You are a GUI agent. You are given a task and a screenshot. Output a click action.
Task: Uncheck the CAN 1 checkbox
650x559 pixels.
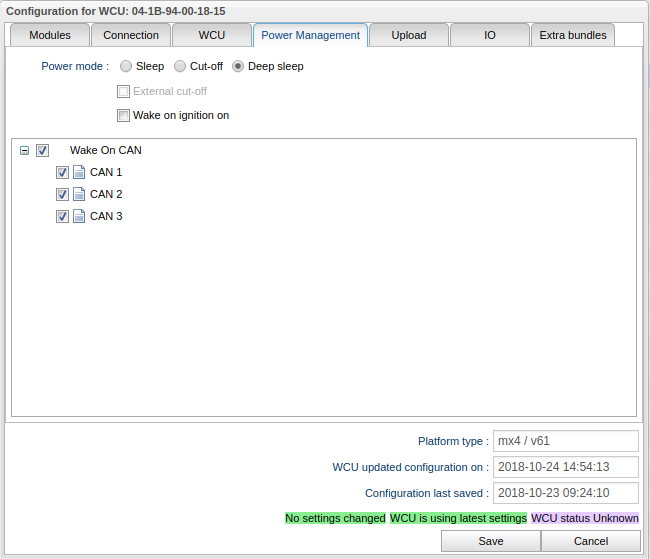click(x=62, y=172)
